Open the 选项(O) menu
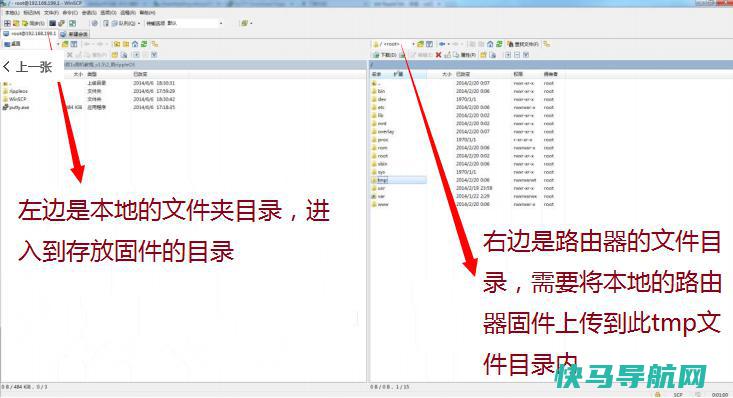Viewport: 733px width, 398px height. tap(108, 13)
